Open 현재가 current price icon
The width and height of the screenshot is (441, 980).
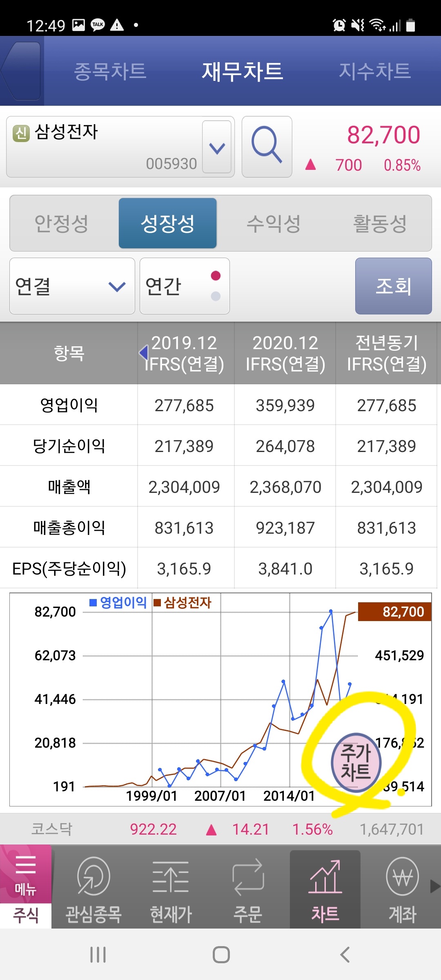point(171,890)
